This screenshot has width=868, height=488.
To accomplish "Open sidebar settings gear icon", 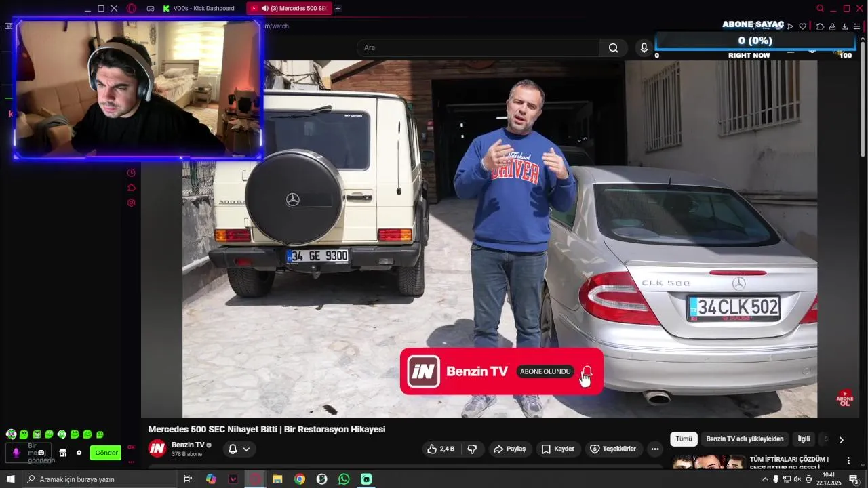I will click(132, 203).
